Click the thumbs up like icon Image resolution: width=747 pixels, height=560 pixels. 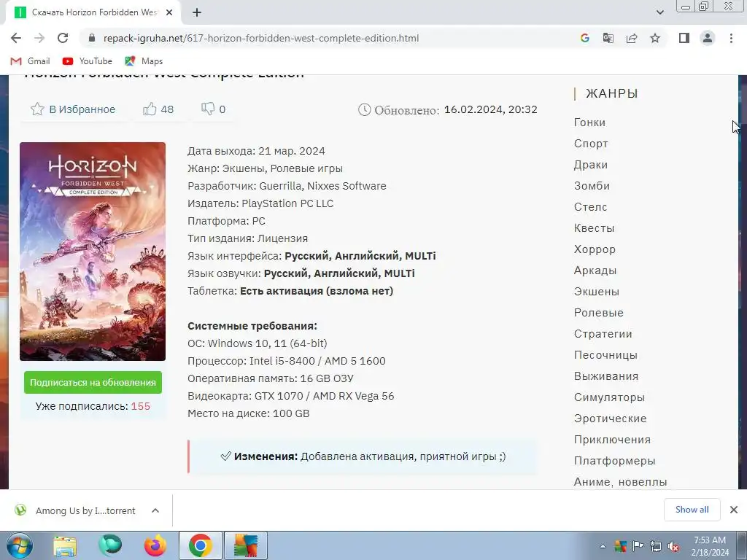click(150, 109)
